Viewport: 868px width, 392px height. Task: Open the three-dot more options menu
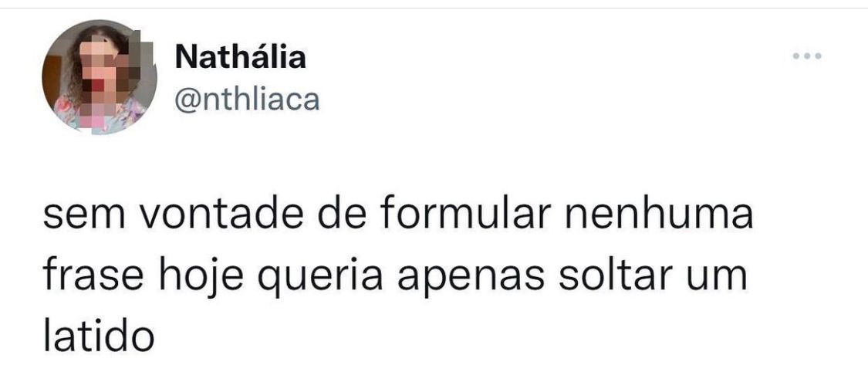808,56
